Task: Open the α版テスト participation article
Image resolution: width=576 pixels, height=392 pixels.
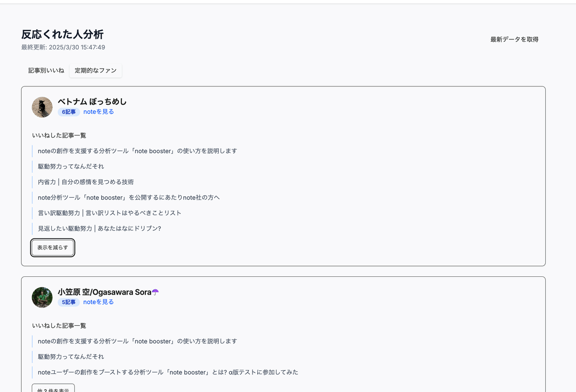Action: click(x=168, y=372)
